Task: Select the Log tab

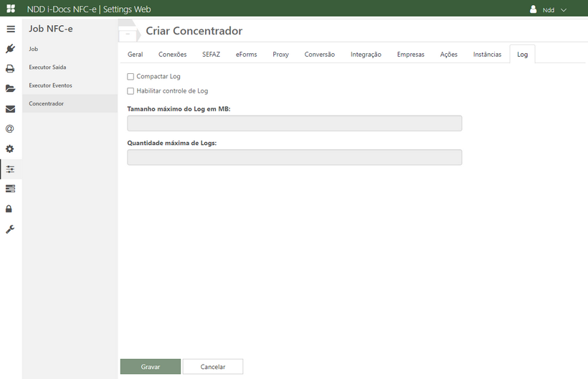Action: tap(522, 55)
